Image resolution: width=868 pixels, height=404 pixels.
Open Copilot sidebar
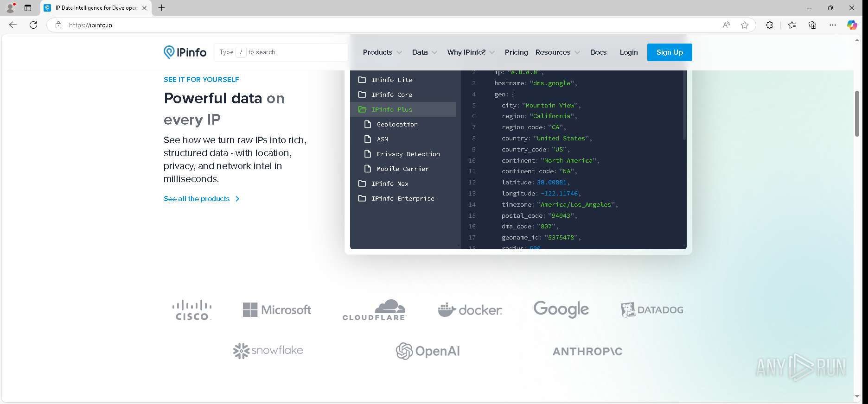pyautogui.click(x=852, y=25)
